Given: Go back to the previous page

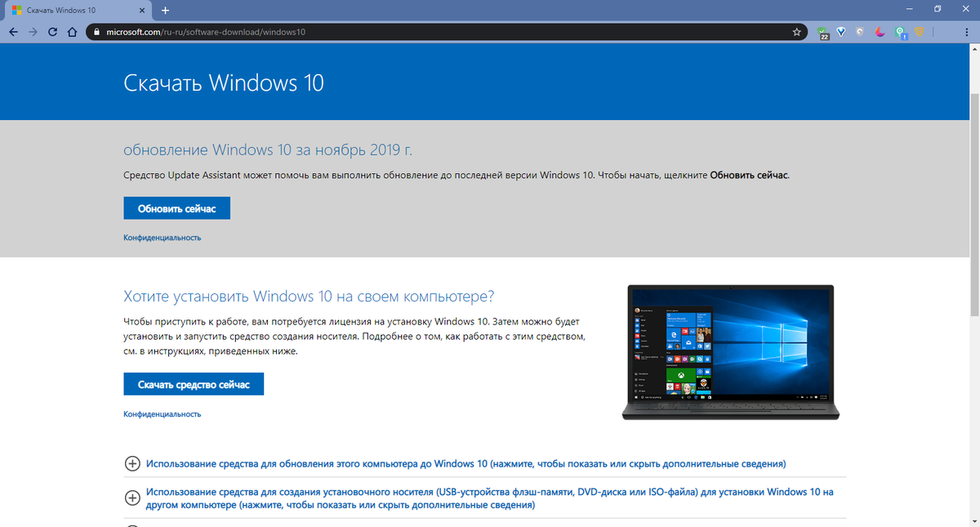Looking at the screenshot, I should (x=13, y=32).
